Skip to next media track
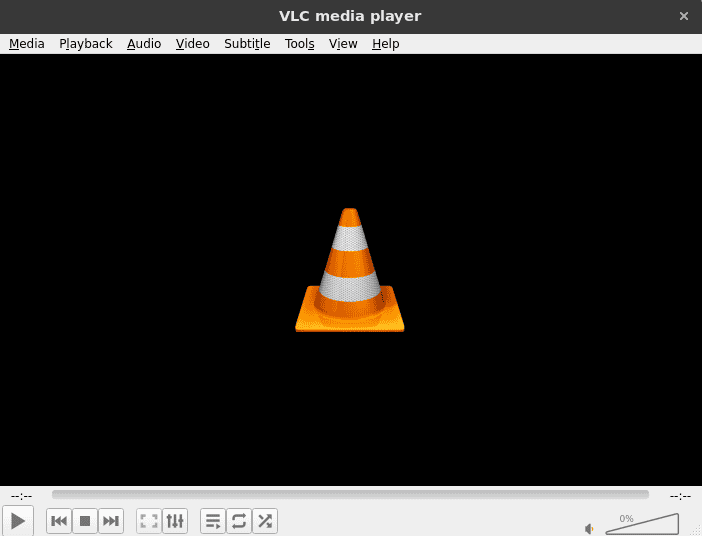This screenshot has width=702, height=536. click(111, 521)
